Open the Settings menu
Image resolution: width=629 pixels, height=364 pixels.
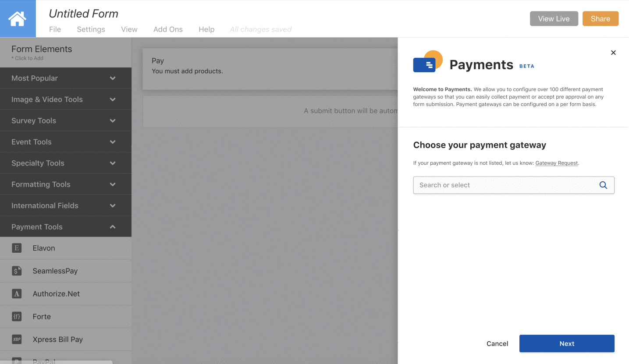pos(91,29)
